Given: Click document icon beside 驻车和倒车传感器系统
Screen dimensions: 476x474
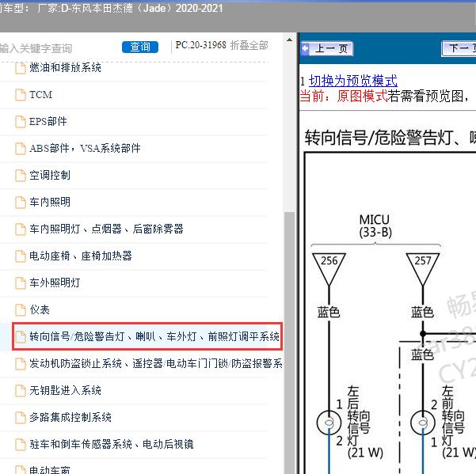Looking at the screenshot, I should (21, 445).
